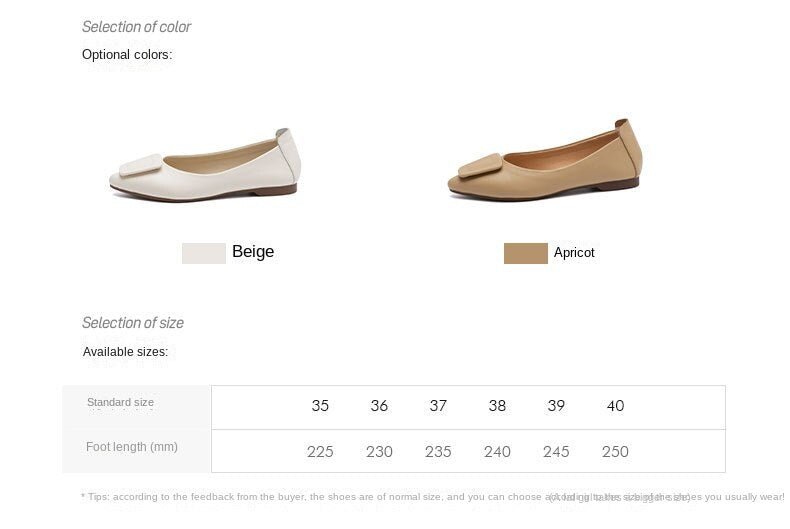The image size is (790, 529).
Task: Click the Apricot color label
Action: [574, 252]
